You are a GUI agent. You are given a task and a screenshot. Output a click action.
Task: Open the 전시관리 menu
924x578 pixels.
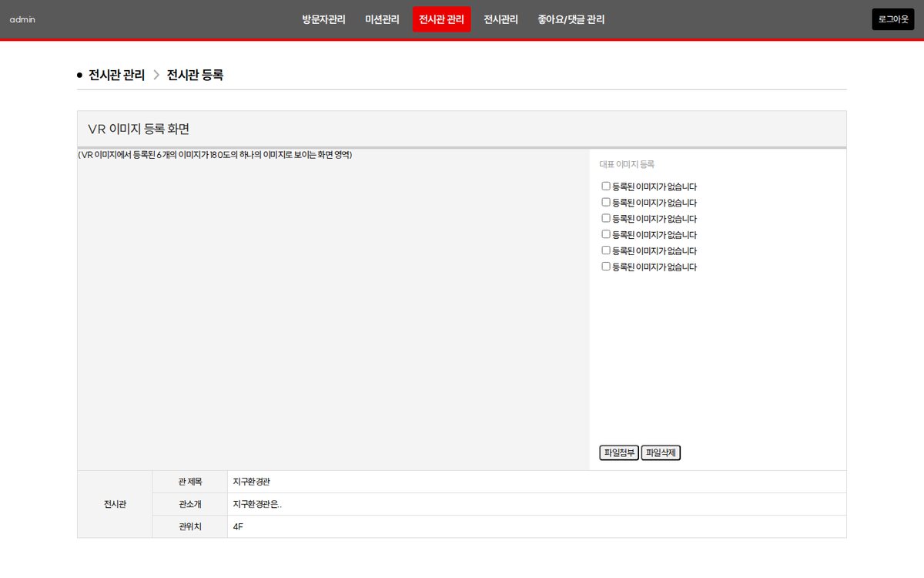coord(500,19)
